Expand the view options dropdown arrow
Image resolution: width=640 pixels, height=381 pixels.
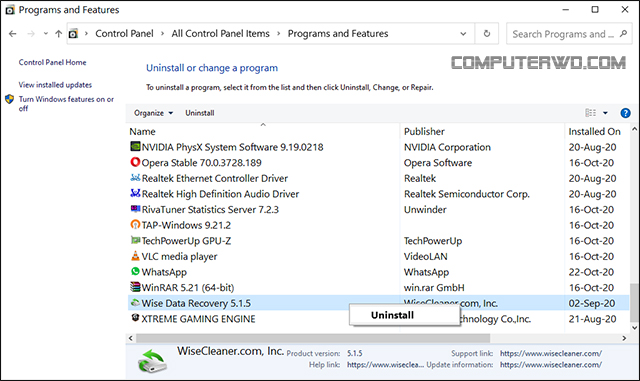605,113
